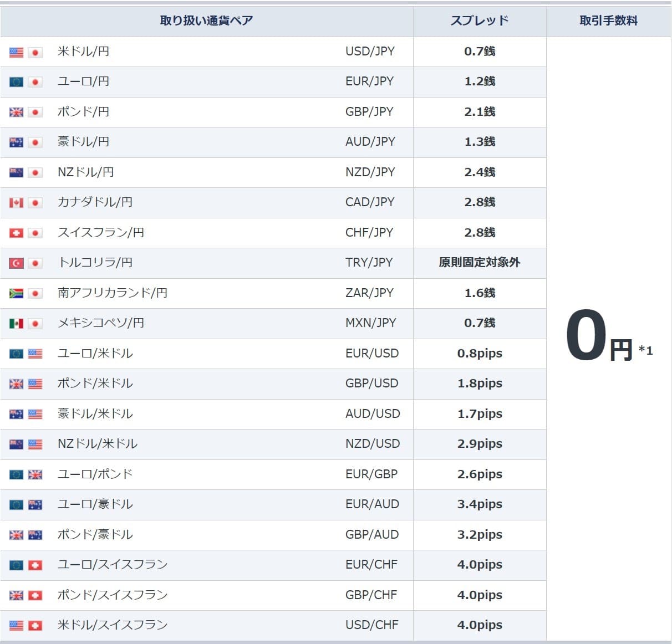
Task: Click the US flag icon in USD/JPY row
Action: (17, 52)
